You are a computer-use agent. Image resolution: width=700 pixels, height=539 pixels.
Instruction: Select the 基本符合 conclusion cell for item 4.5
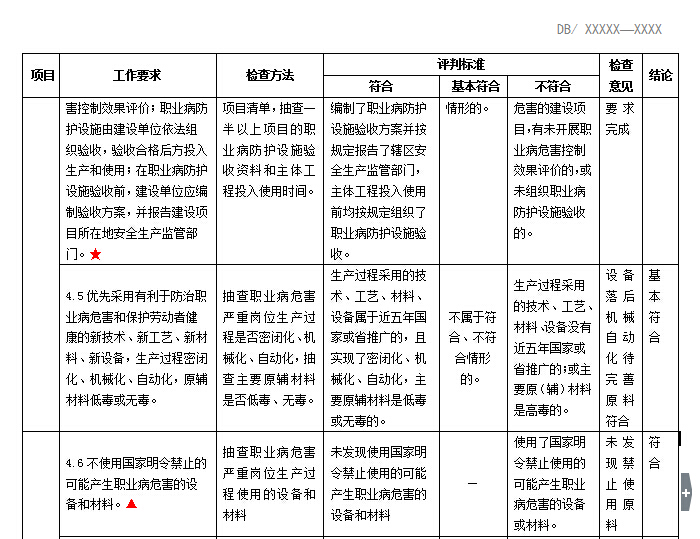tap(655, 306)
